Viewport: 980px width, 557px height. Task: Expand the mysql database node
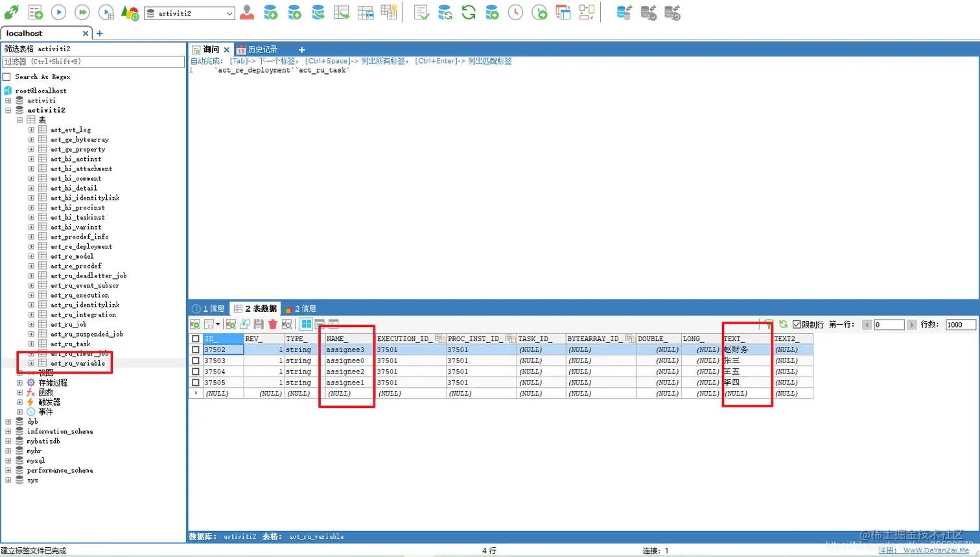[x=8, y=460]
